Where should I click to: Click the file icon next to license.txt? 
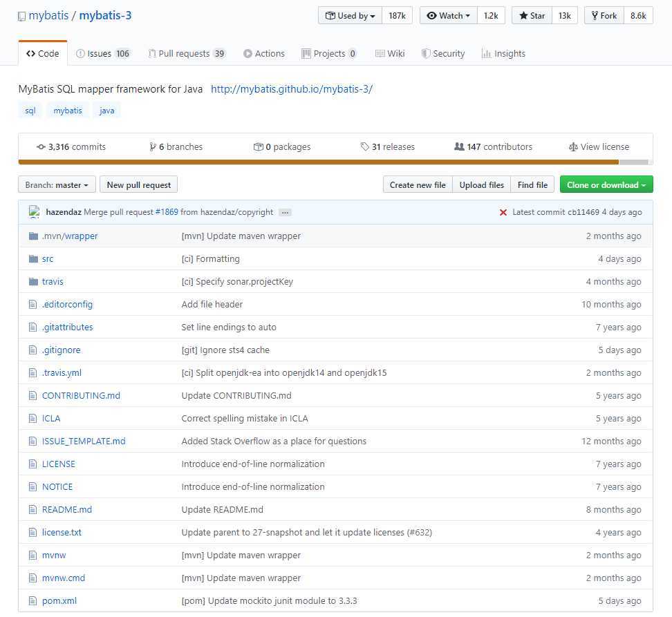tap(32, 532)
